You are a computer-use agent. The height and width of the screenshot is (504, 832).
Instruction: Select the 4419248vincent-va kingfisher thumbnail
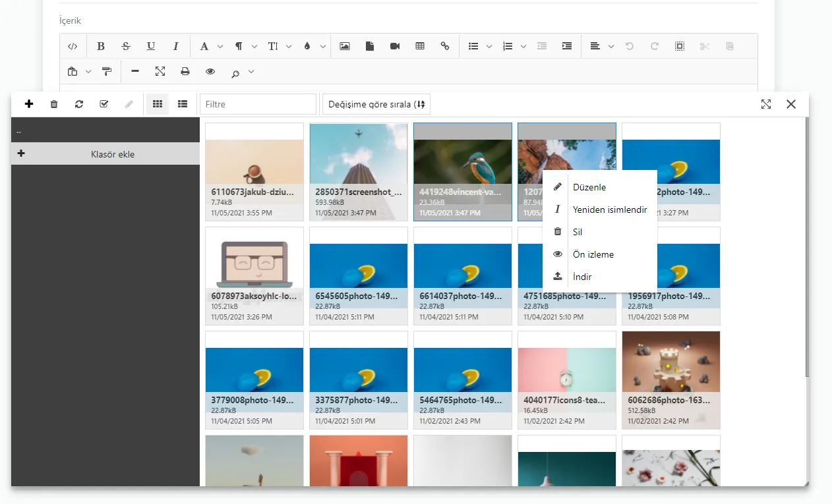click(x=463, y=172)
